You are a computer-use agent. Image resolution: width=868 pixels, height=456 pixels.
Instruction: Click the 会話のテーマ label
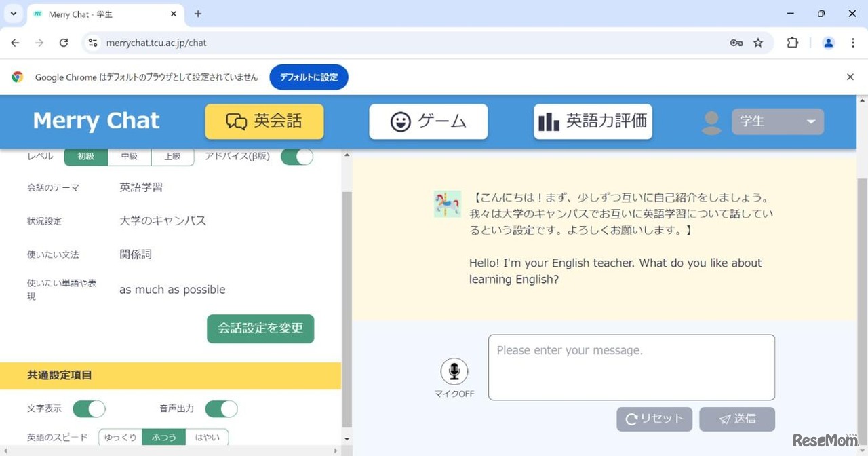pos(53,187)
